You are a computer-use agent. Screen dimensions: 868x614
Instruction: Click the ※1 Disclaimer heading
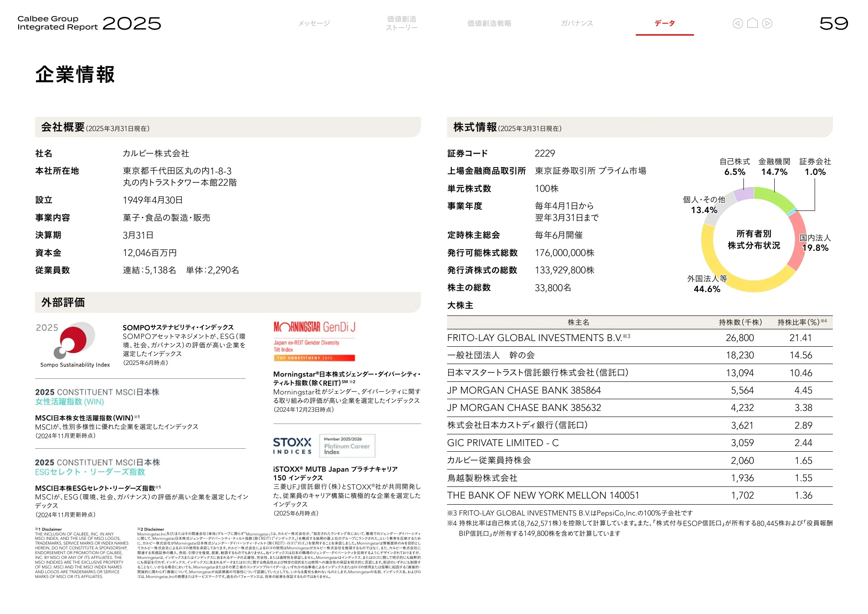click(x=49, y=529)
